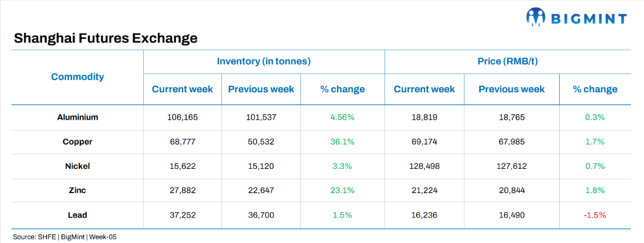644x243 pixels.
Task: Click Nickel's current week price 128,498
Action: [424, 166]
